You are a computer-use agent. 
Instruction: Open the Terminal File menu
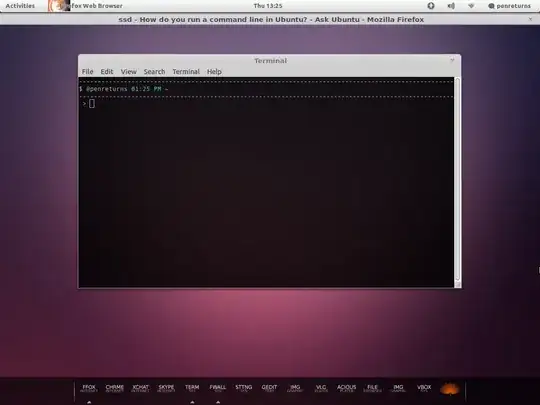click(x=87, y=72)
